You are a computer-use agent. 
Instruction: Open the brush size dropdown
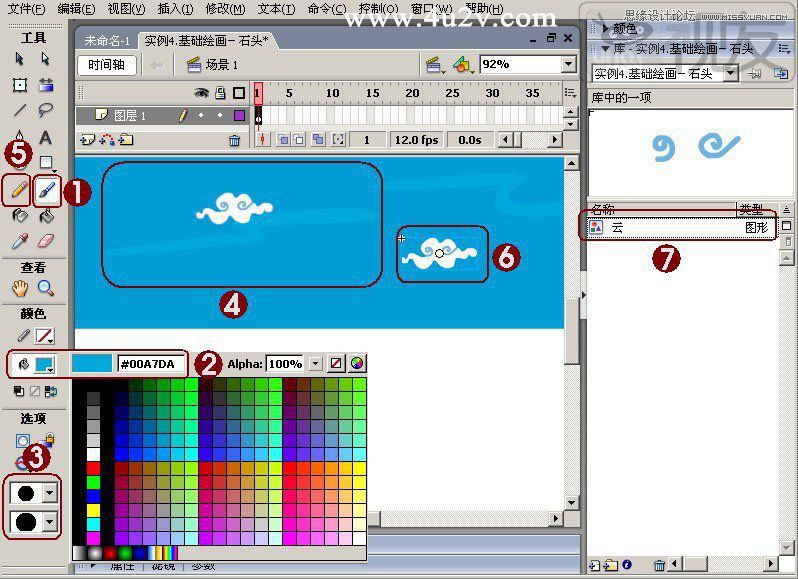[x=50, y=493]
